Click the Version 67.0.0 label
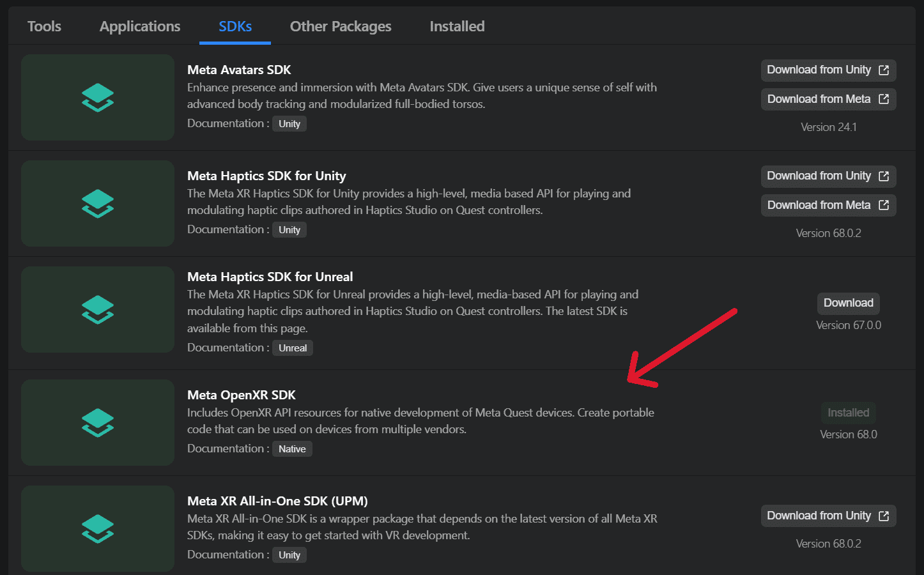The height and width of the screenshot is (575, 924). point(849,325)
